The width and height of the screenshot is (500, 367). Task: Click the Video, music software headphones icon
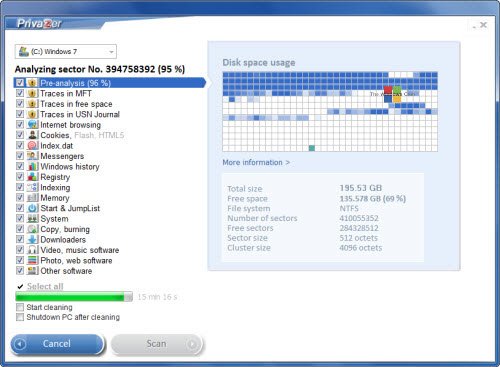click(x=32, y=250)
